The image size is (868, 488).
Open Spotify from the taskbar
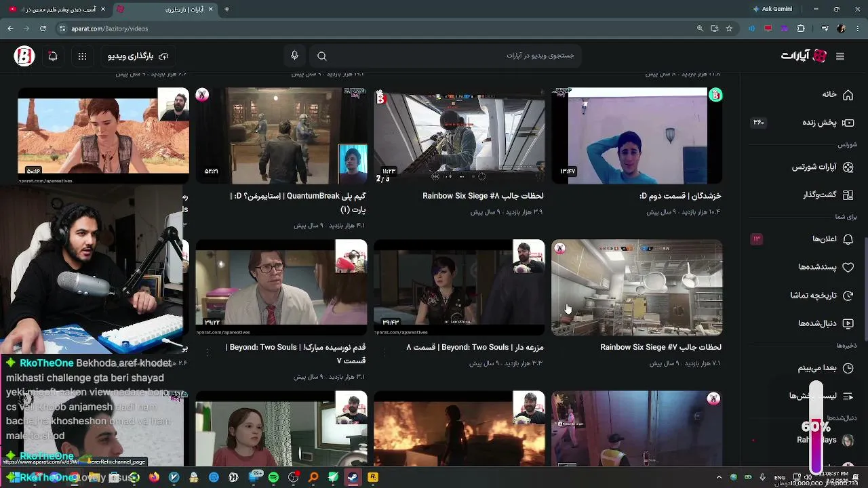click(x=273, y=477)
